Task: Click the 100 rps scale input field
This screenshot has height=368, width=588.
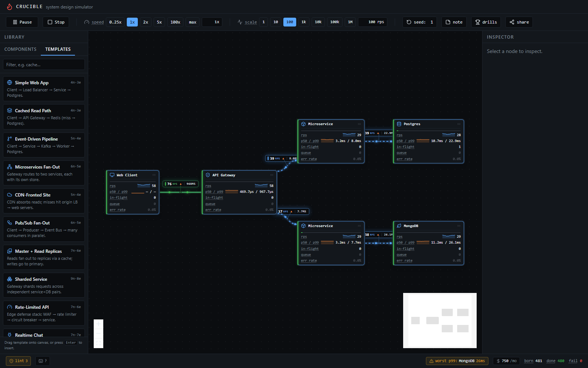Action: pyautogui.click(x=373, y=22)
